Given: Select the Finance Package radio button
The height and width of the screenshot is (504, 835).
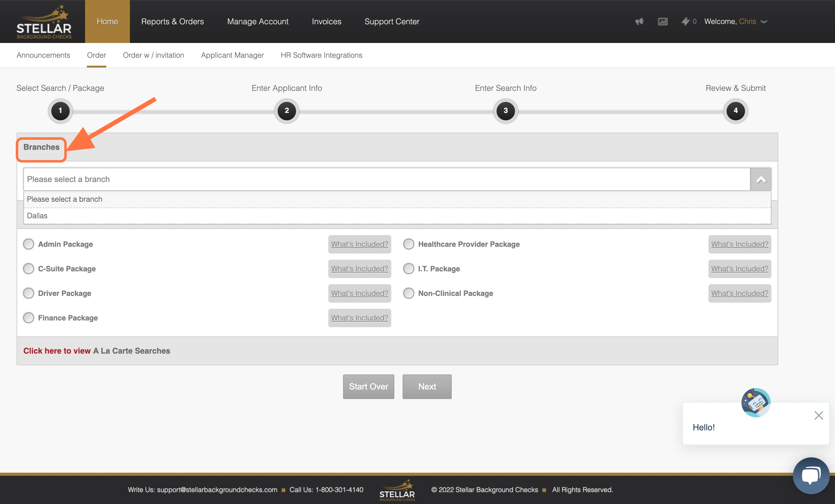Looking at the screenshot, I should tap(29, 318).
